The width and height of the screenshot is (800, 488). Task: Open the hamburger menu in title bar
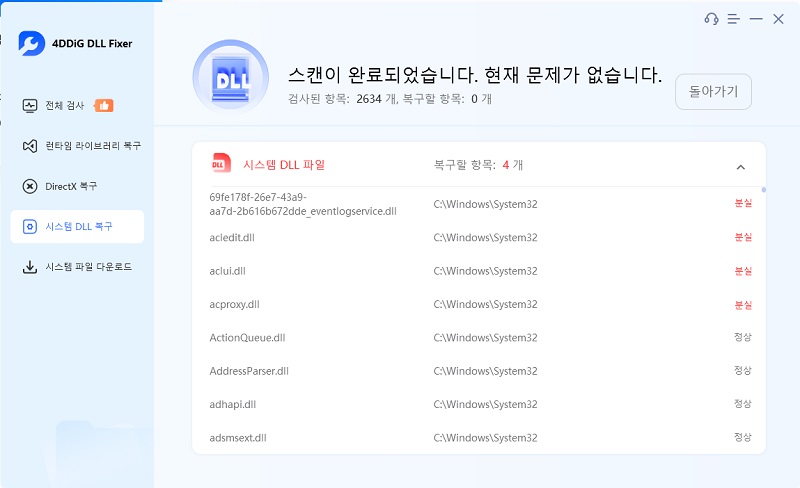click(x=733, y=19)
